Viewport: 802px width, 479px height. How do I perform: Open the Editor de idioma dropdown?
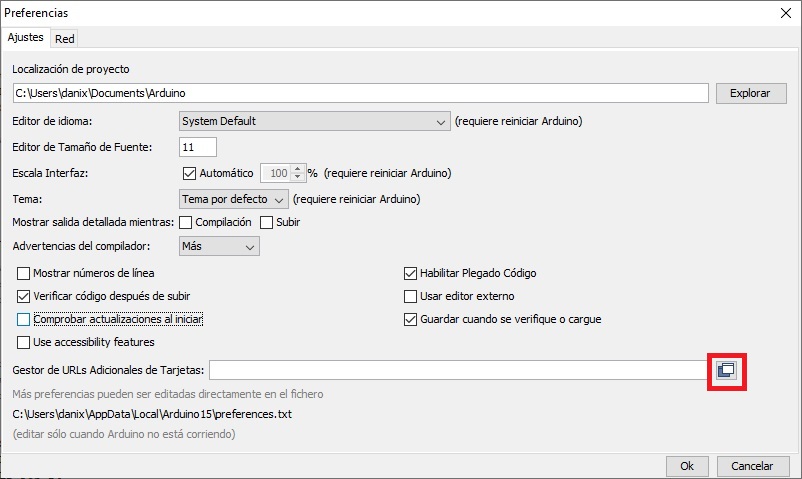[x=315, y=121]
